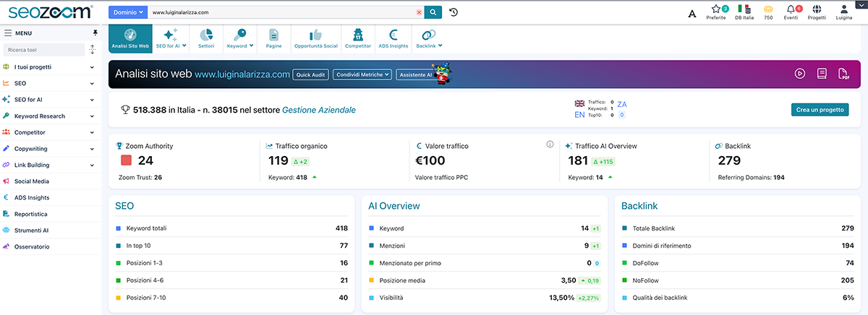Click the font size A icon
The height and width of the screenshot is (315, 868).
coord(692,14)
